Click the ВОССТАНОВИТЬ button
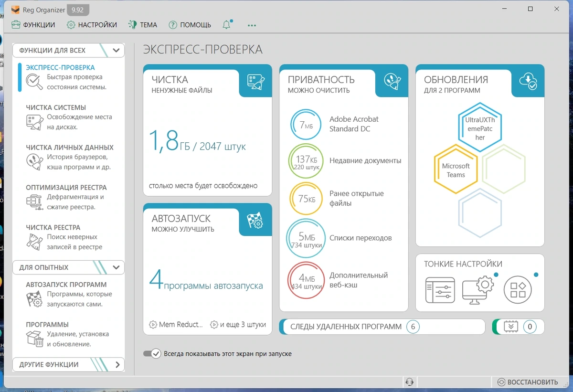Viewport: 573px width, 392px height. pos(527,382)
